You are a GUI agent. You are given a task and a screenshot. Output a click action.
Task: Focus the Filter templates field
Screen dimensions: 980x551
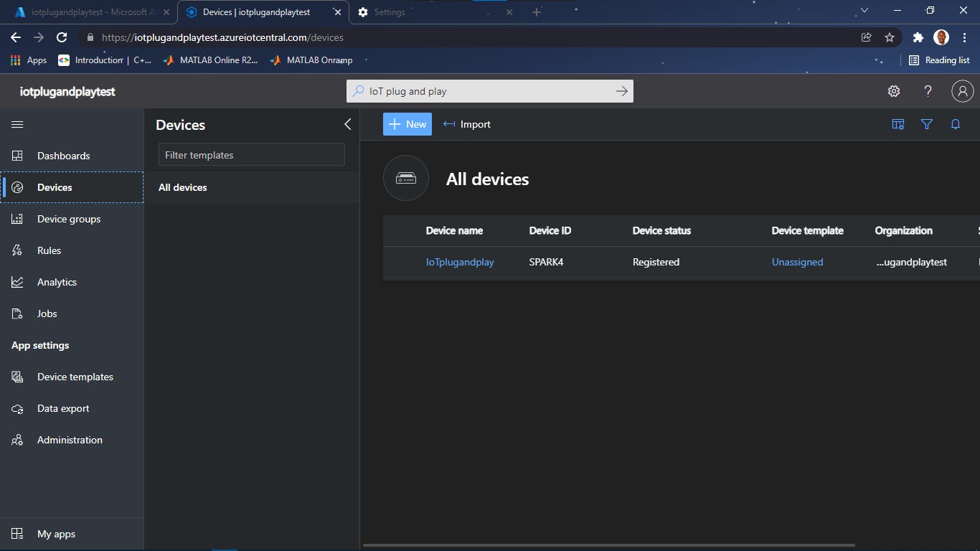point(252,155)
